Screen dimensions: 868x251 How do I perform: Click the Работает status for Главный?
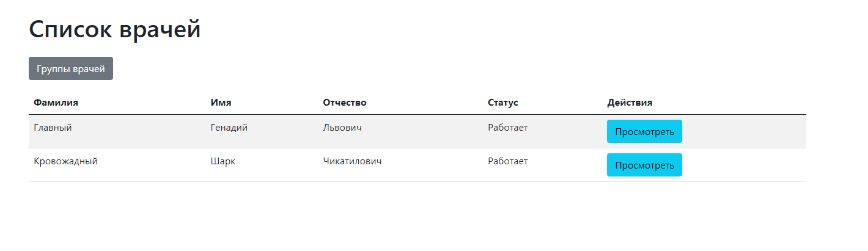pyautogui.click(x=507, y=128)
